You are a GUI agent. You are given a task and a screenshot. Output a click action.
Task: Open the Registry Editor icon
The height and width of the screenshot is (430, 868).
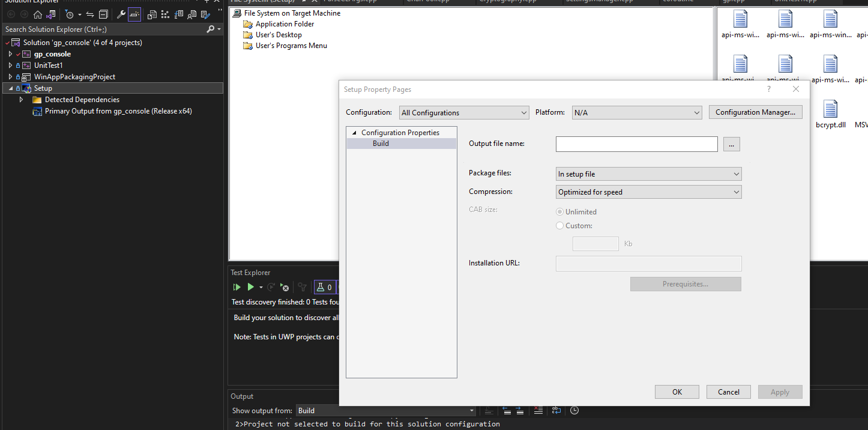[x=165, y=14]
